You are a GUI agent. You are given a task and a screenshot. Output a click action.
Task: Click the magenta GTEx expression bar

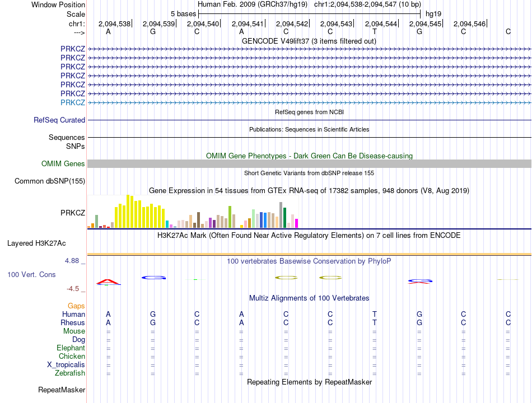click(297, 223)
